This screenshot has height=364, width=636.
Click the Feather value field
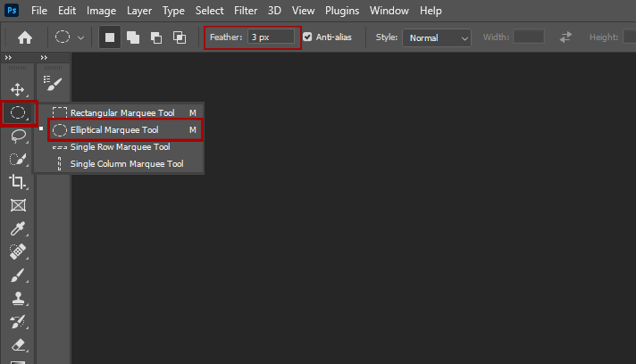[x=271, y=37]
